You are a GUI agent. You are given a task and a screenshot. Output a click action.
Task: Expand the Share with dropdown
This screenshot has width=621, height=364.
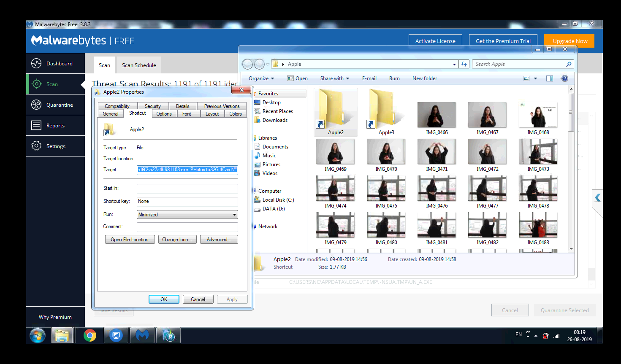(334, 78)
